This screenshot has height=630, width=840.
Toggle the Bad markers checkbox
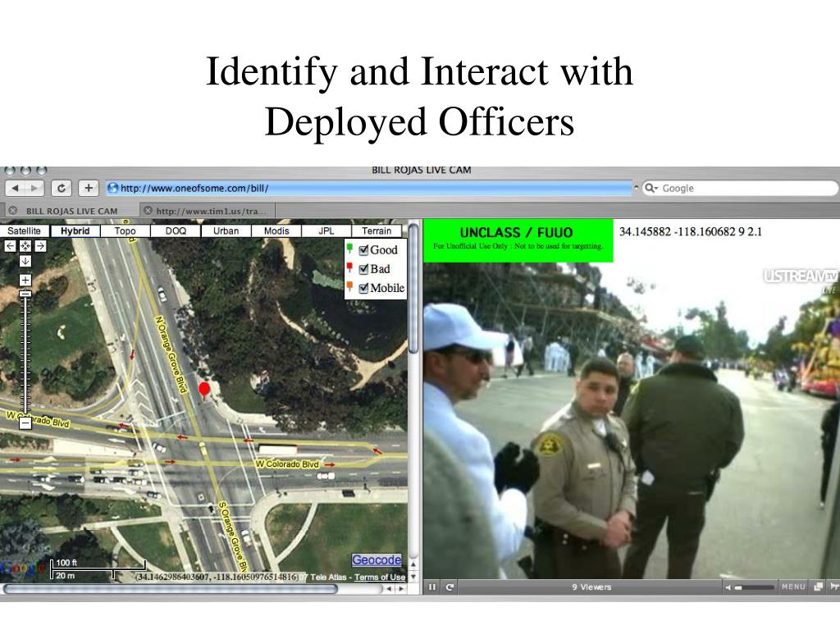[363, 269]
